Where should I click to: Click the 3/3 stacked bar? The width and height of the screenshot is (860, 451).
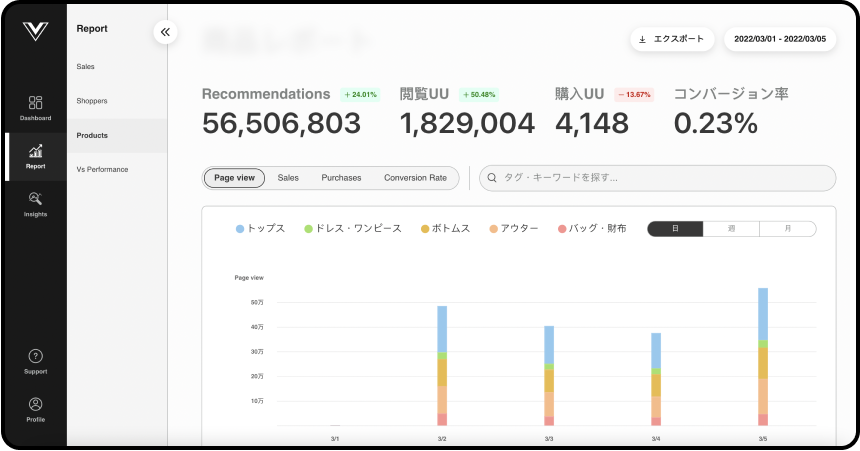click(x=549, y=376)
